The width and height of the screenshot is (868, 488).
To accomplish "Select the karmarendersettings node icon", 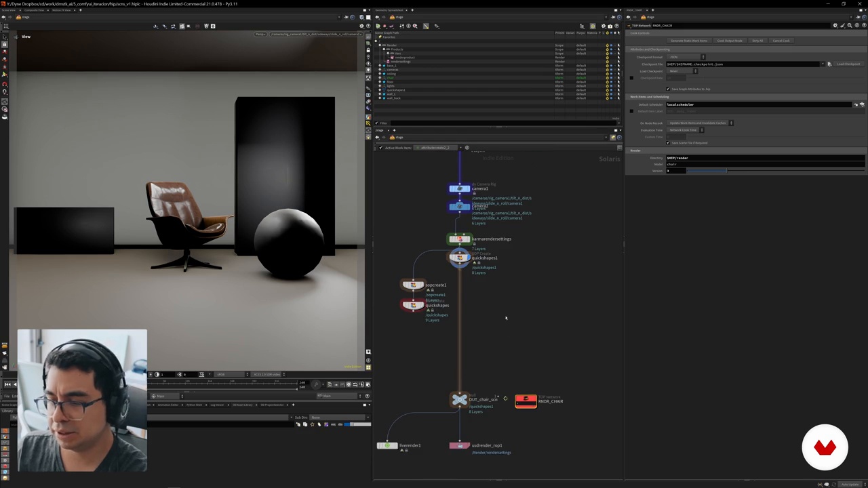I will point(459,239).
